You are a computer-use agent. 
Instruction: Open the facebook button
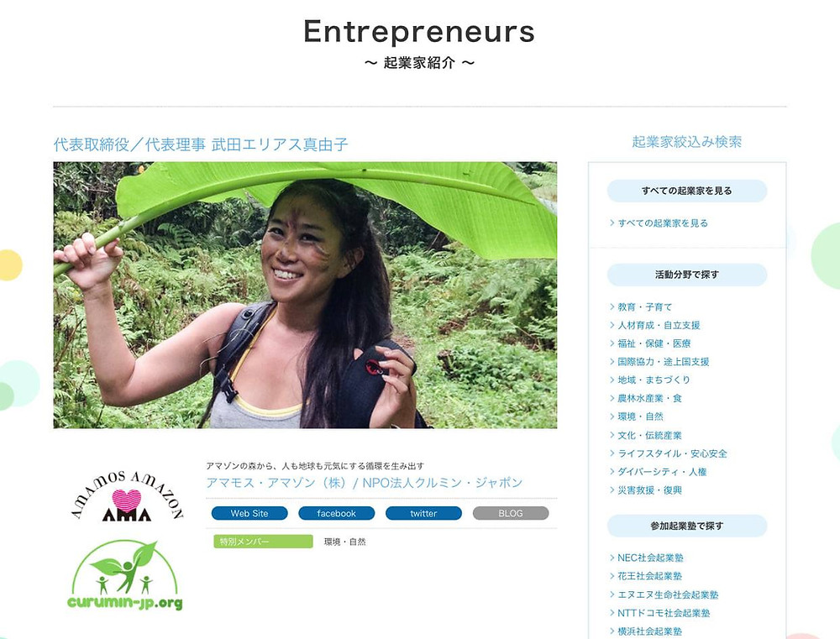pos(336,513)
